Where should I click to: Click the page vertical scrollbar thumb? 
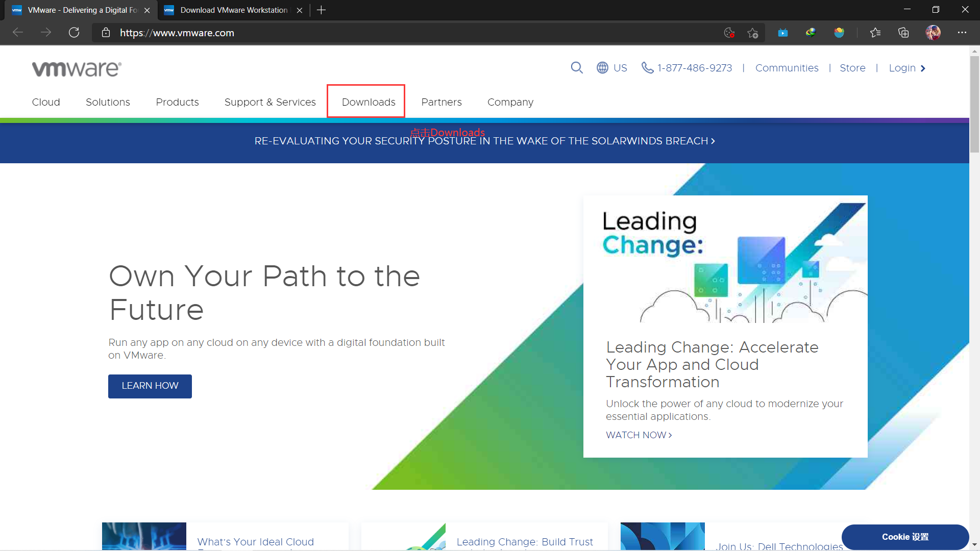(x=974, y=105)
